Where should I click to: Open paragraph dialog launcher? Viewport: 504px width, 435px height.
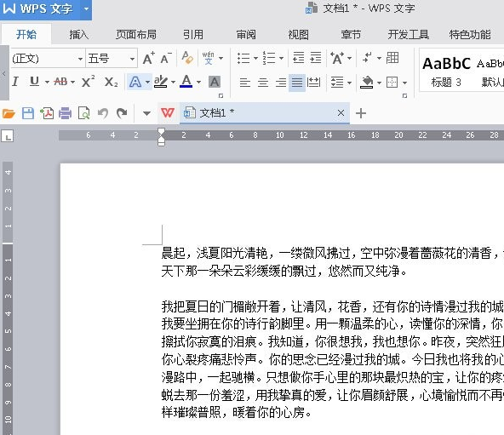[404, 96]
